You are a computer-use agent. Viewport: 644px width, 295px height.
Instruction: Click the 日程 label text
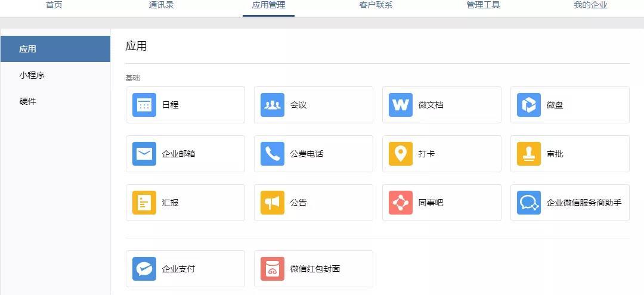pyautogui.click(x=170, y=105)
